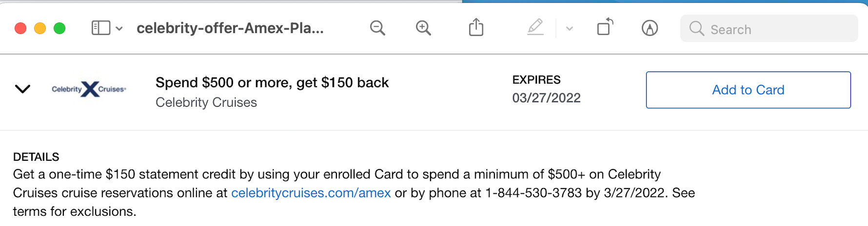
Task: Collapse the Celebrity Cruises offer chevron
Action: pos(22,89)
